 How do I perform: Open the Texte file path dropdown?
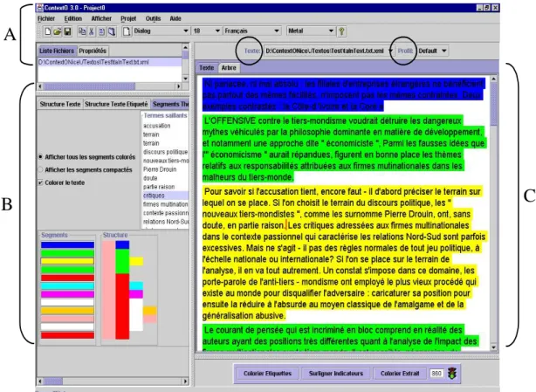[x=390, y=51]
